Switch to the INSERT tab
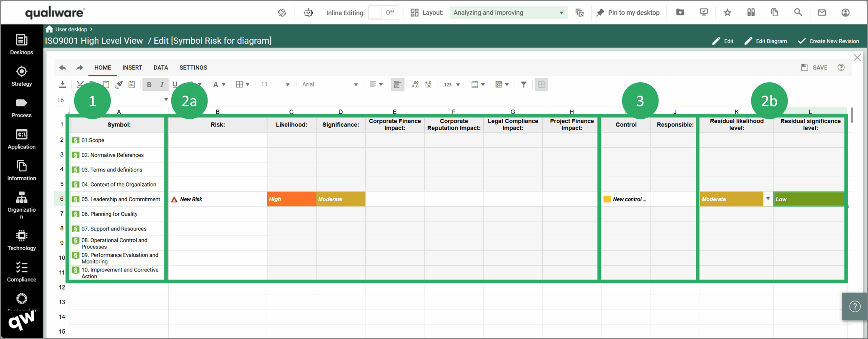868x339 pixels. coord(132,67)
